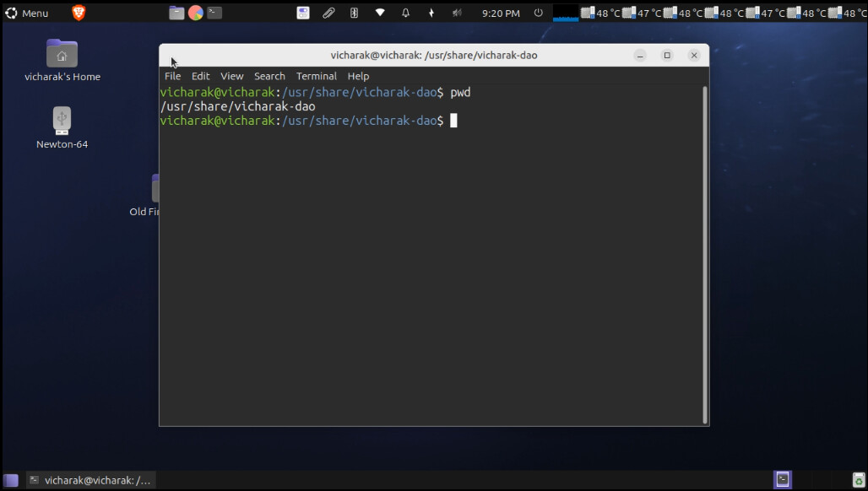Viewport: 868px width, 491px height.
Task: Launch the file manager from the top panel
Action: (176, 13)
